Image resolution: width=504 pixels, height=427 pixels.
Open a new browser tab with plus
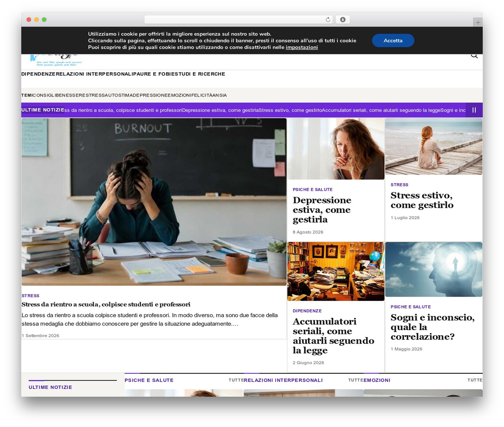click(478, 22)
